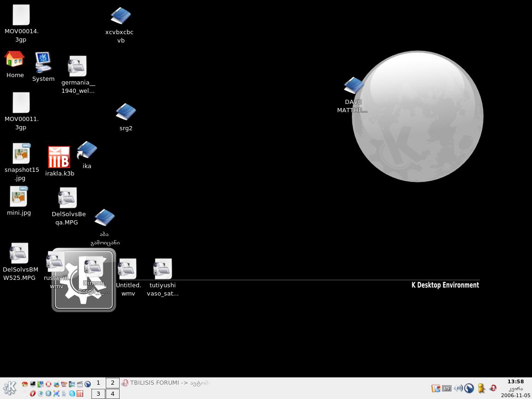Launch Opera from the quick launch bar
532x399 pixels.
(x=32, y=394)
